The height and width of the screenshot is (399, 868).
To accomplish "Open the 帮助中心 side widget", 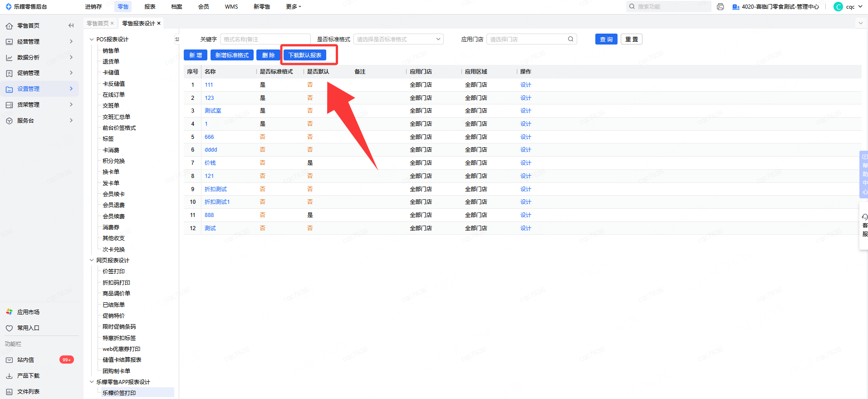I will (864, 175).
